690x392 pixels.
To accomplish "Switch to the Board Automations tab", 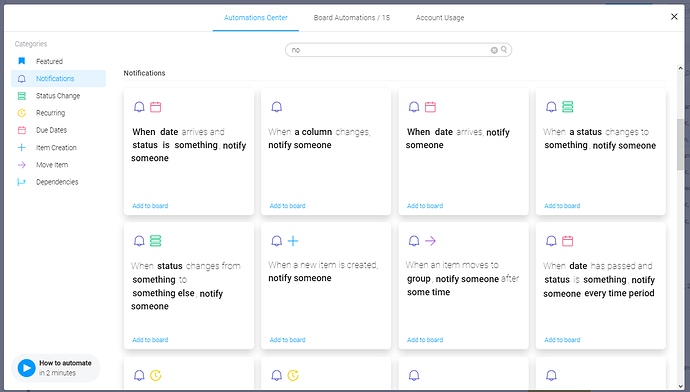I will pos(352,18).
